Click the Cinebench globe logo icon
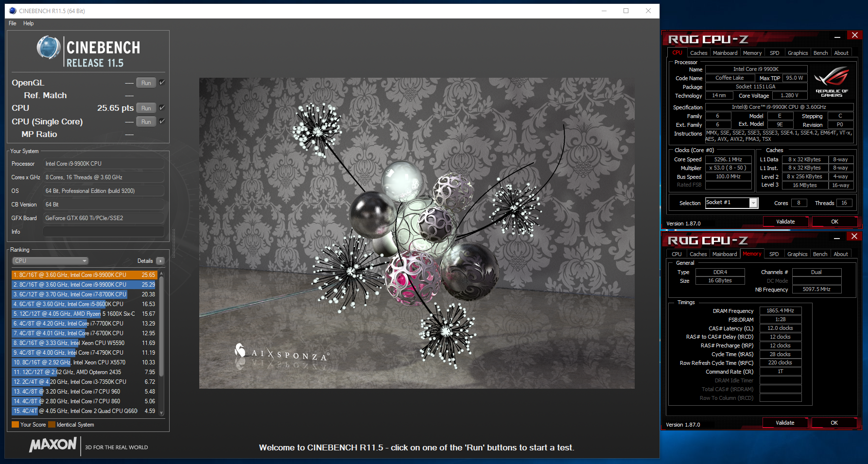The height and width of the screenshot is (464, 868). 49,48
